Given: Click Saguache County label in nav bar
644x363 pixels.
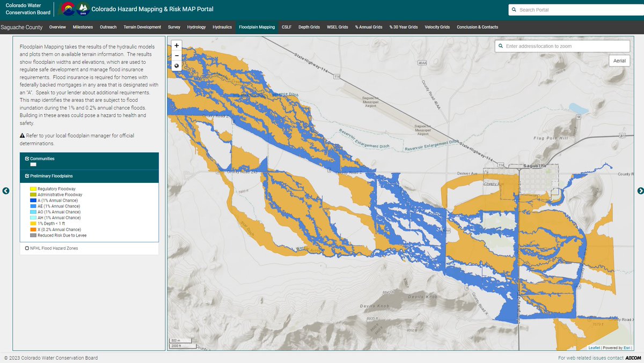Looking at the screenshot, I should [x=21, y=27].
